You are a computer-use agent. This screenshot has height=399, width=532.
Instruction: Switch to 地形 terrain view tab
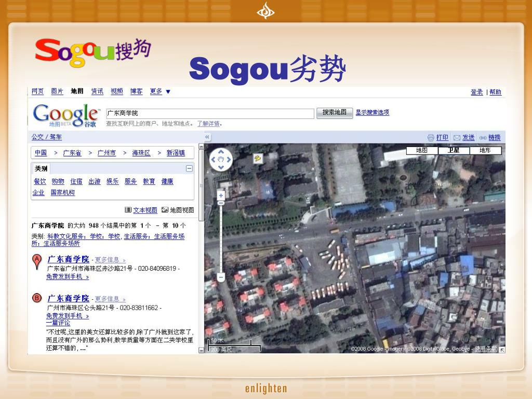point(485,150)
